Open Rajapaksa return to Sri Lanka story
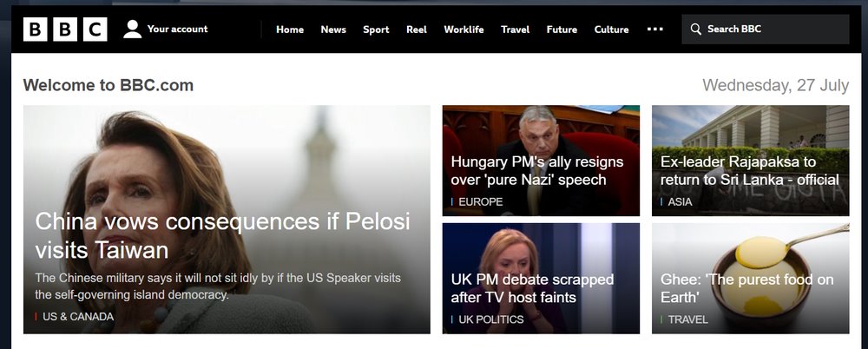868x349 pixels. coord(750,171)
